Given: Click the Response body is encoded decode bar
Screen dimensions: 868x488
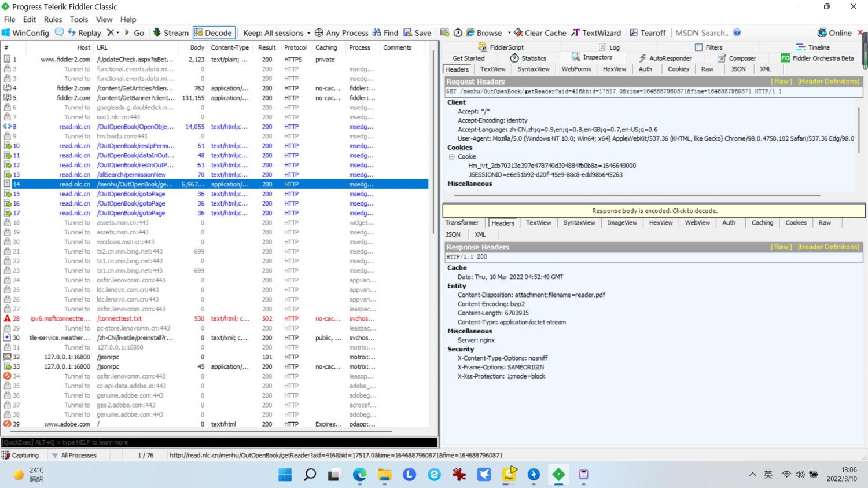Looking at the screenshot, I should click(x=654, y=211).
